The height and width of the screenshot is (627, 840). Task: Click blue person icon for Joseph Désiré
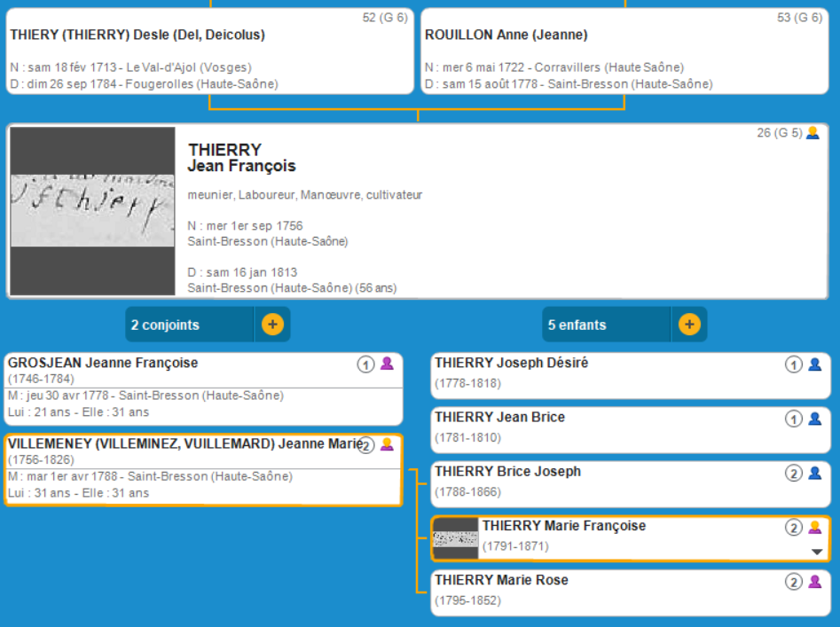point(814,364)
